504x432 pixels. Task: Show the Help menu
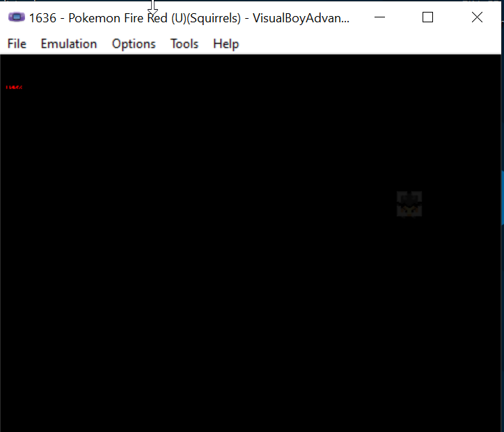point(226,44)
